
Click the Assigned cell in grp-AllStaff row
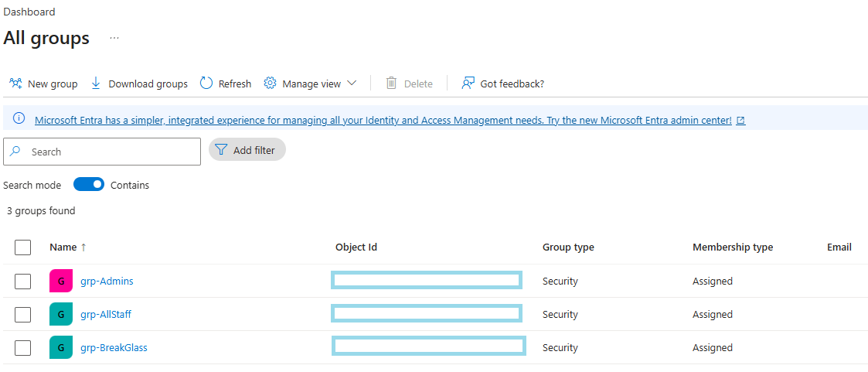713,315
